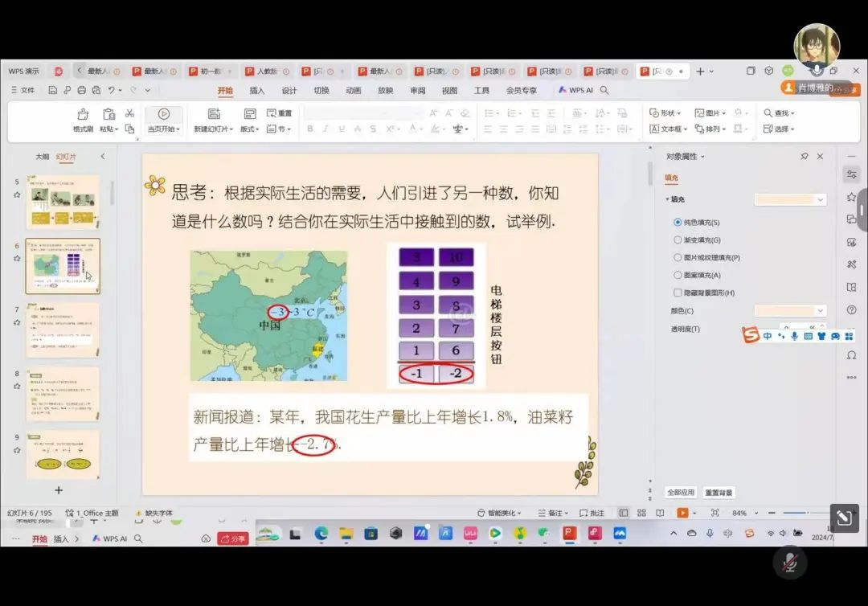
Task: Select Gradient Fill (渐变填充) radio button
Action: click(x=678, y=240)
